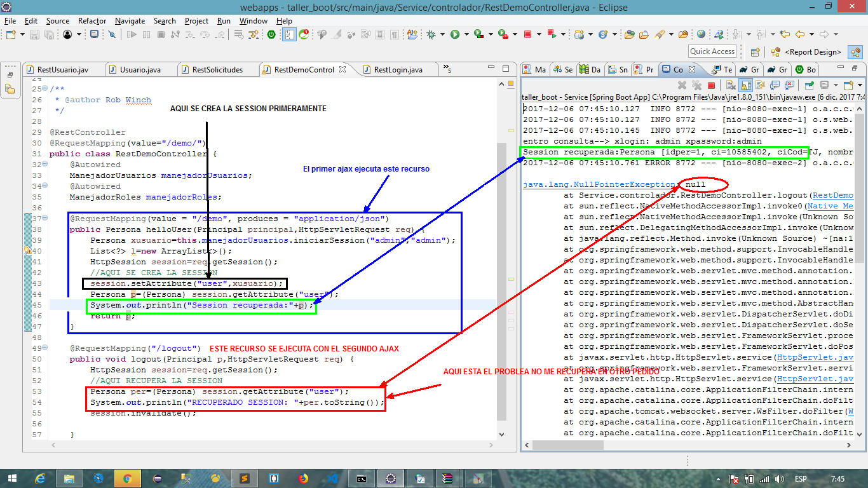868x488 pixels.
Task: Click the Resume debug icon
Action: (132, 34)
